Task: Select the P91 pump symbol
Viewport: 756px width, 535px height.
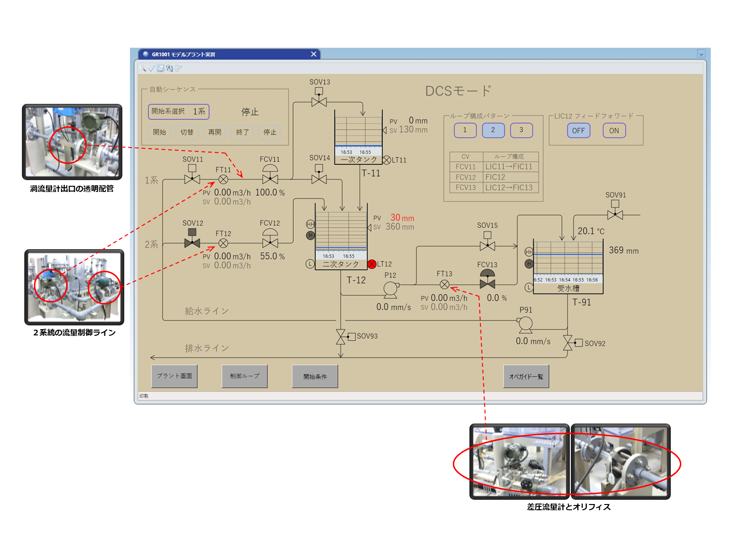Action: coord(525,324)
